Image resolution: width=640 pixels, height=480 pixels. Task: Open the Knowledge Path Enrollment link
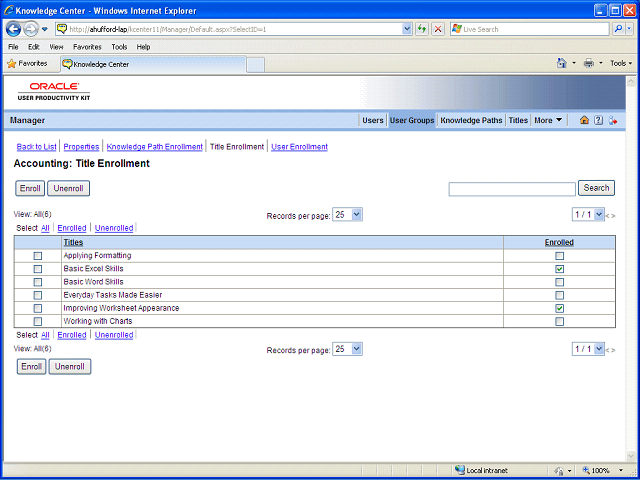[155, 147]
